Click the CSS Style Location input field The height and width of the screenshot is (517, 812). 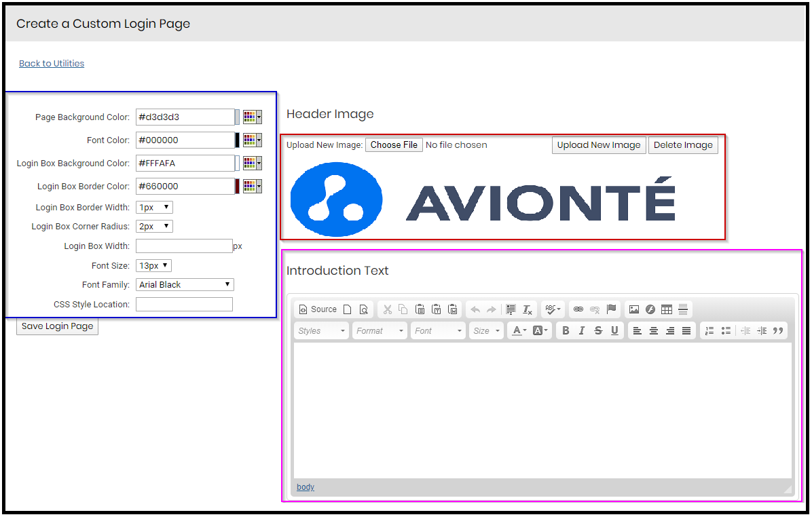[184, 305]
